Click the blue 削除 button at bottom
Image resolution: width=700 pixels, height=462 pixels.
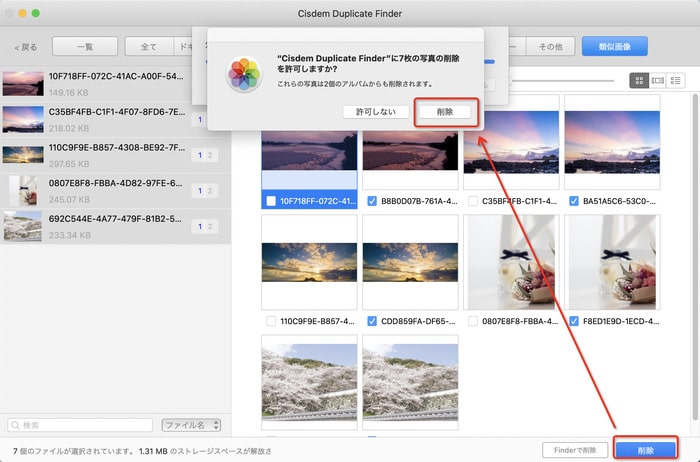tap(646, 450)
